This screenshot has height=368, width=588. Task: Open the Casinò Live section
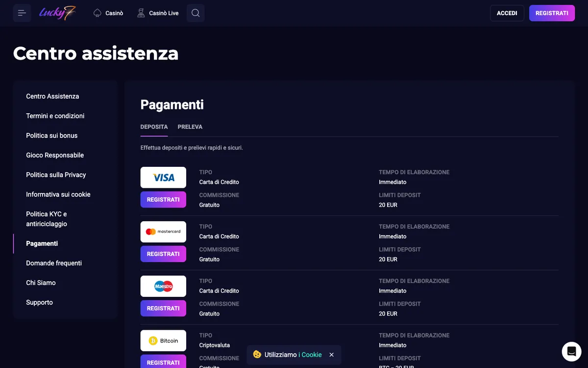[x=158, y=13]
